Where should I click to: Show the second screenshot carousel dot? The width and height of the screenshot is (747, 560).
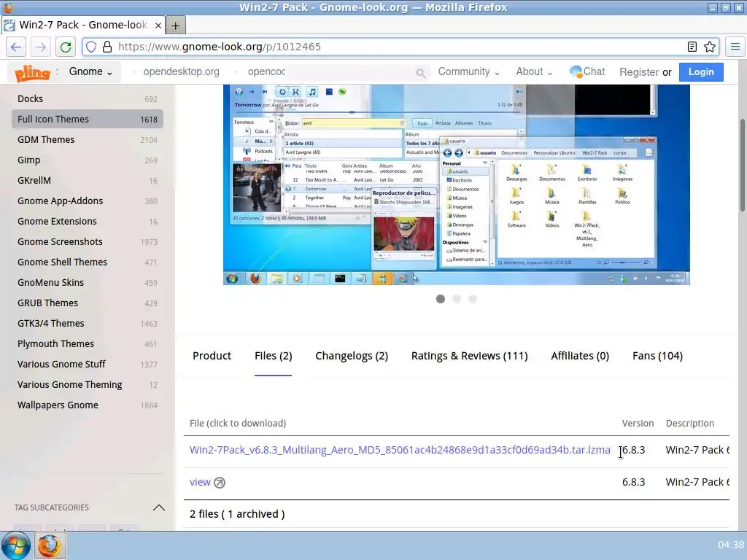pos(457,299)
